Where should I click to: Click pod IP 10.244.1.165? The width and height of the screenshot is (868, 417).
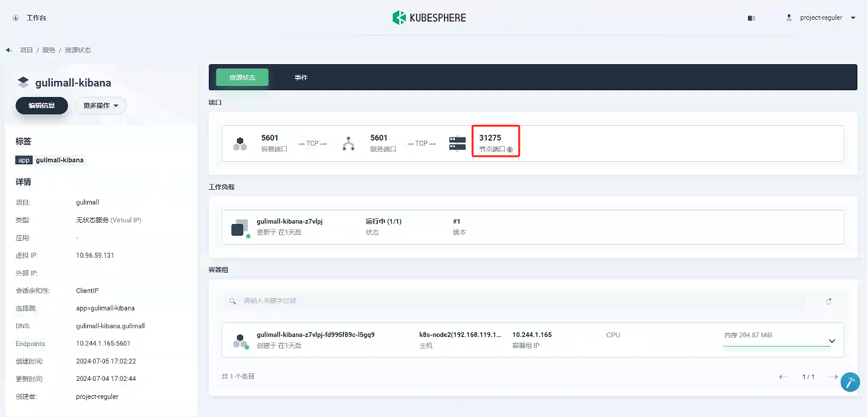pyautogui.click(x=532, y=335)
